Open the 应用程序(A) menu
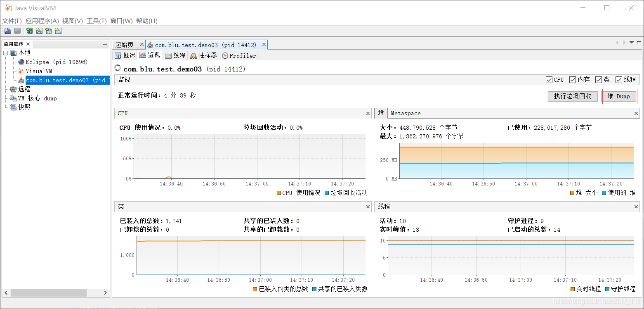The image size is (644, 309). click(42, 21)
